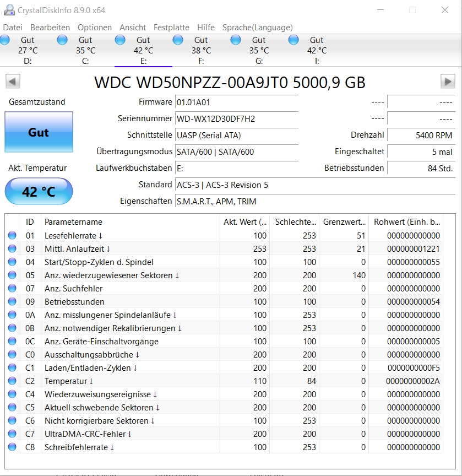
Task: Click raw value 00000000002A in Temperatur row
Action: click(412, 381)
